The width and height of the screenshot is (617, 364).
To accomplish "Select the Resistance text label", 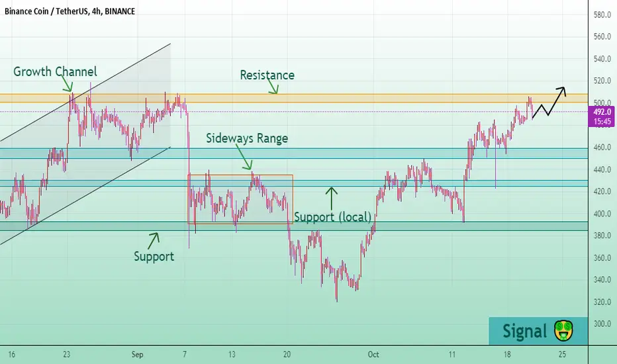I will coord(267,75).
